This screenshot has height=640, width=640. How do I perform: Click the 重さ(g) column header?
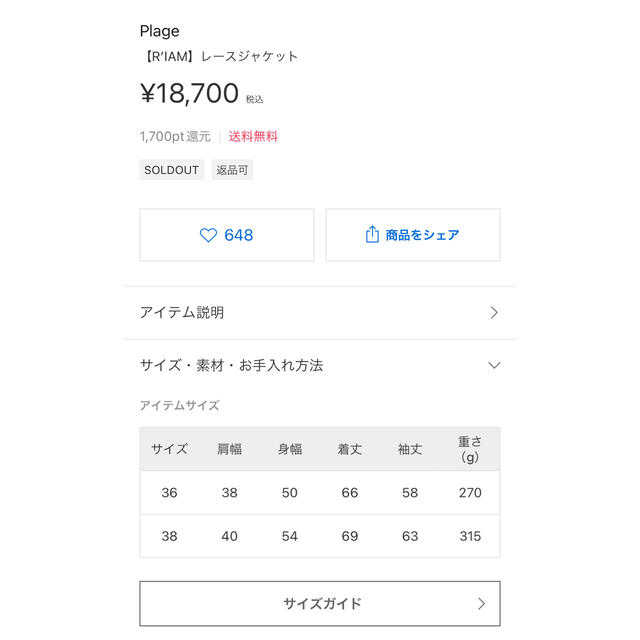pyautogui.click(x=470, y=449)
